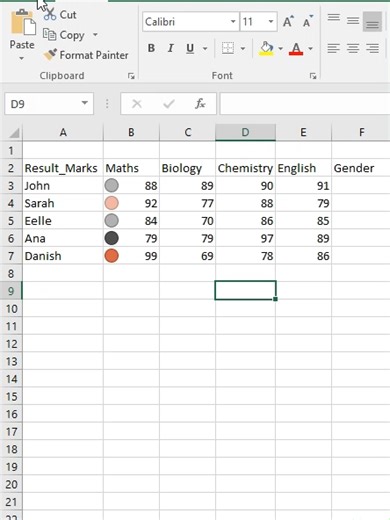
Task: Click the Paste clipboard icon
Action: coord(23,22)
